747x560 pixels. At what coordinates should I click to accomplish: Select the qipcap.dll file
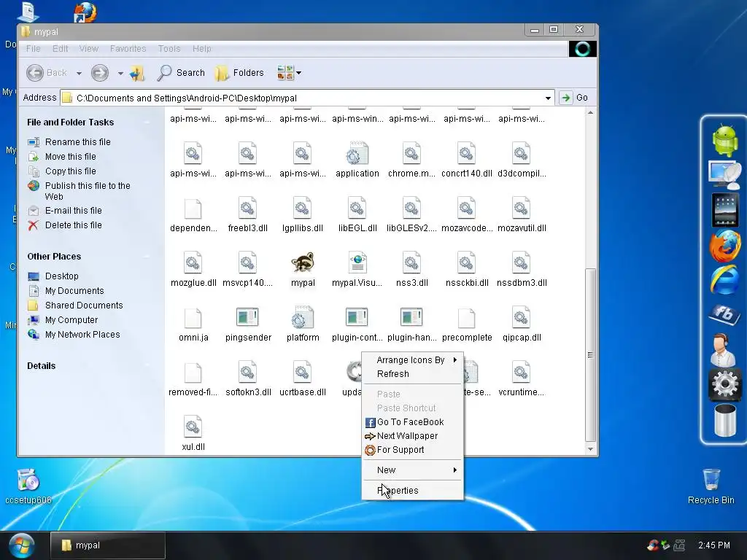[521, 318]
